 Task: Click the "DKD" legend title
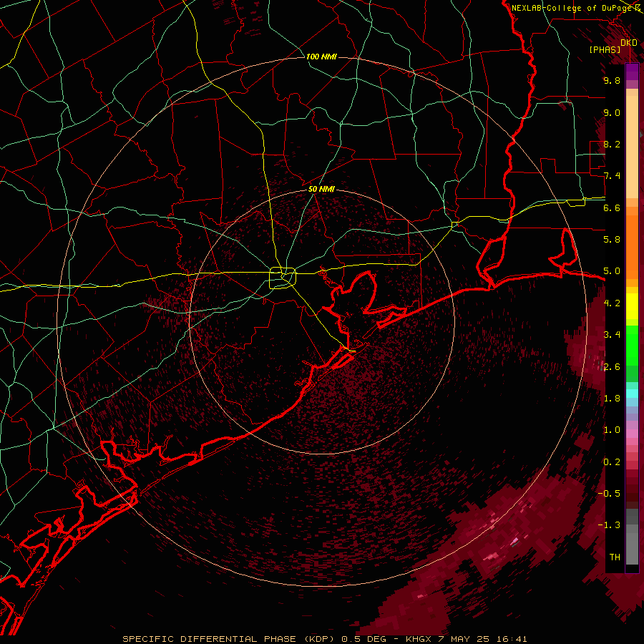[x=629, y=43]
